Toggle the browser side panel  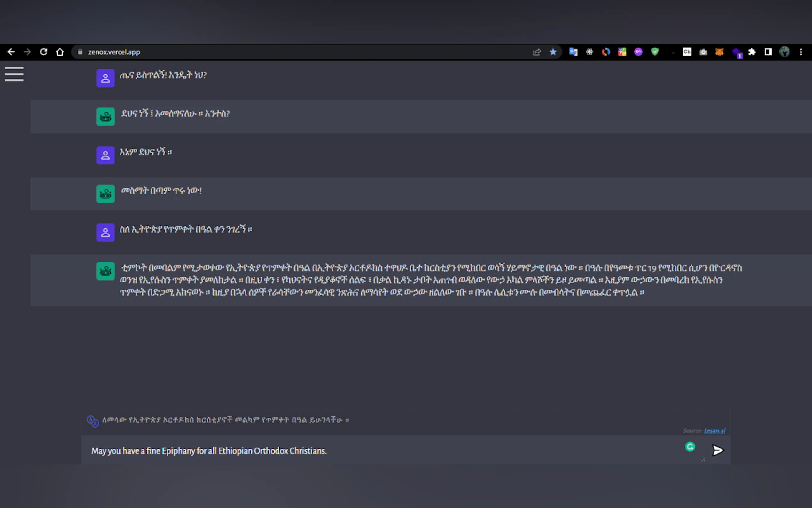coord(768,52)
